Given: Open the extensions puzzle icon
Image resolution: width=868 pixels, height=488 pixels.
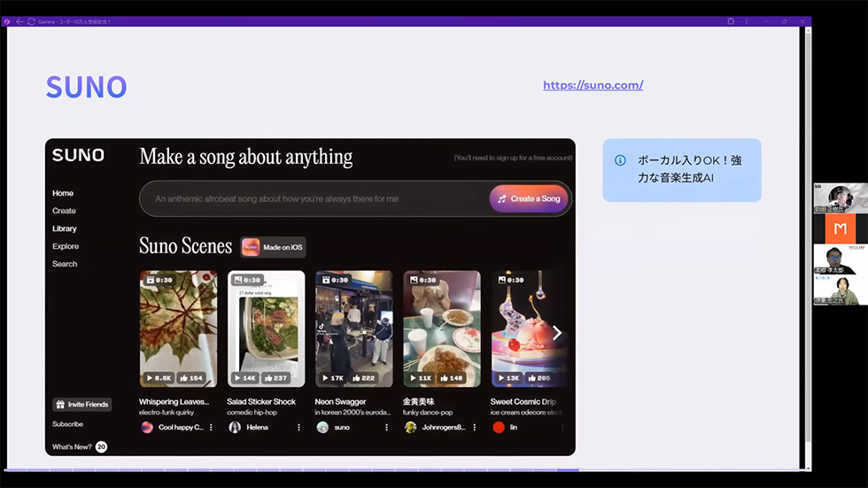Looking at the screenshot, I should (x=731, y=21).
